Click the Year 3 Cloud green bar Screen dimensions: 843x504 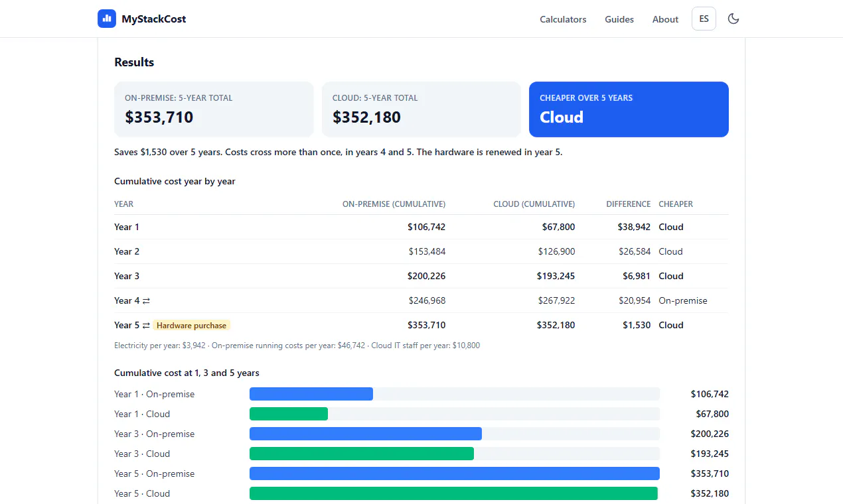point(362,454)
